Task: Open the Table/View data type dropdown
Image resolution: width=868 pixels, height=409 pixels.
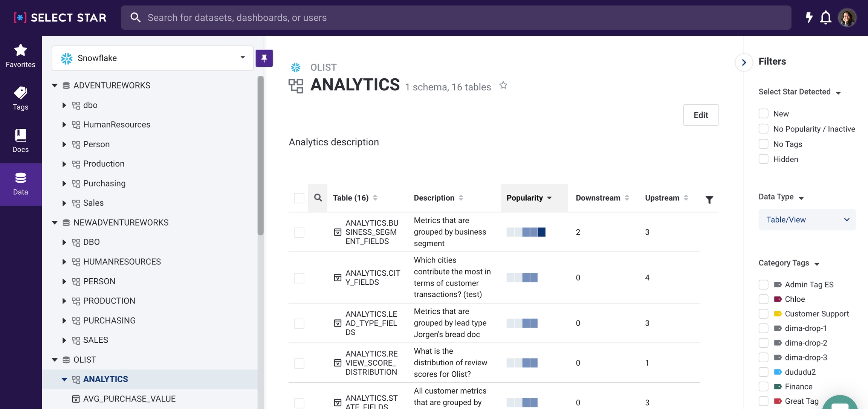Action: (807, 220)
